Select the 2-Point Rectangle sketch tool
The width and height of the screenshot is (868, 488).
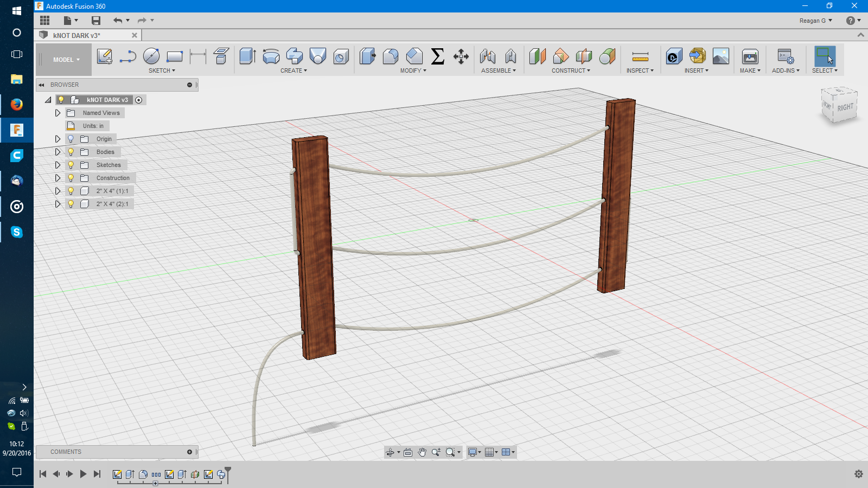175,56
